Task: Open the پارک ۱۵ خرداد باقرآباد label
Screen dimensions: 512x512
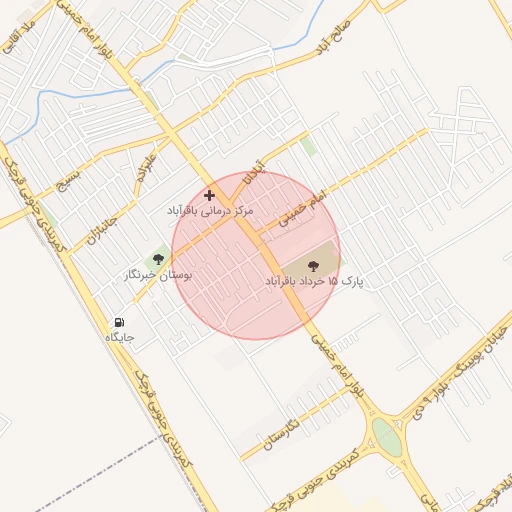Action: [314, 281]
